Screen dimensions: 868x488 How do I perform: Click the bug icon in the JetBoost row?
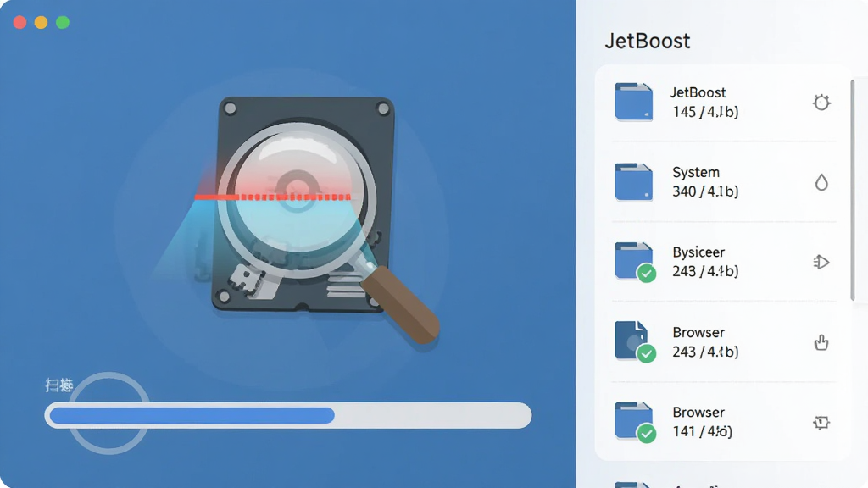(x=821, y=103)
